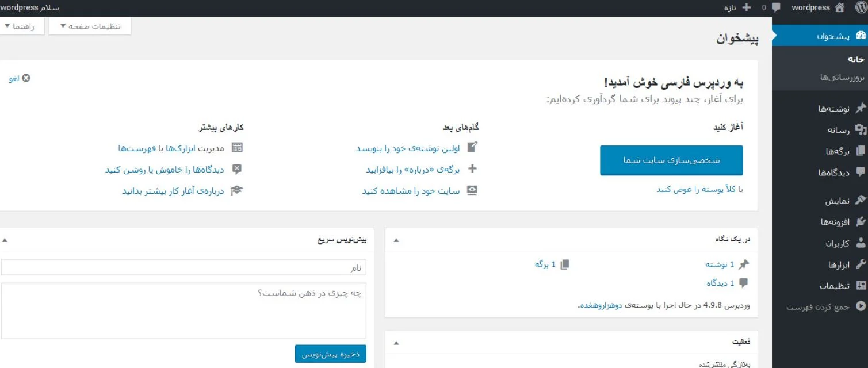The image size is (868, 368).
Task: Click the wrench icon beside ابزارها
Action: coord(861,264)
